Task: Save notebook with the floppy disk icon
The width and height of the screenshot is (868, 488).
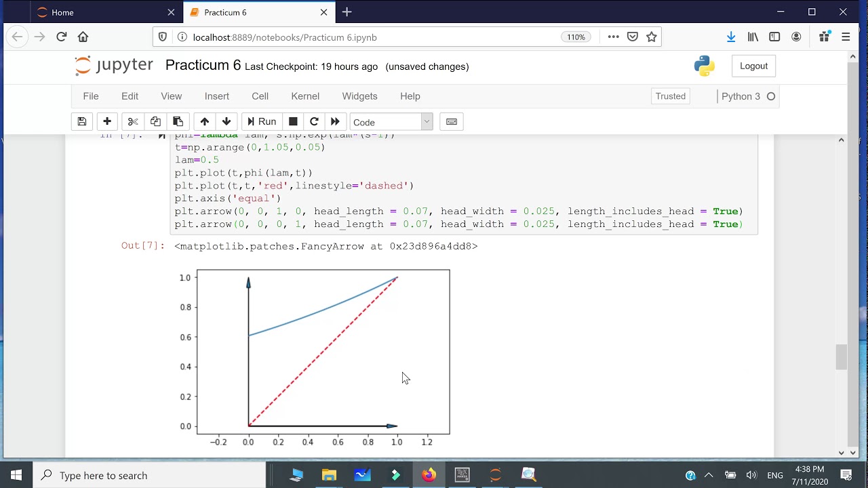Action: [x=82, y=122]
